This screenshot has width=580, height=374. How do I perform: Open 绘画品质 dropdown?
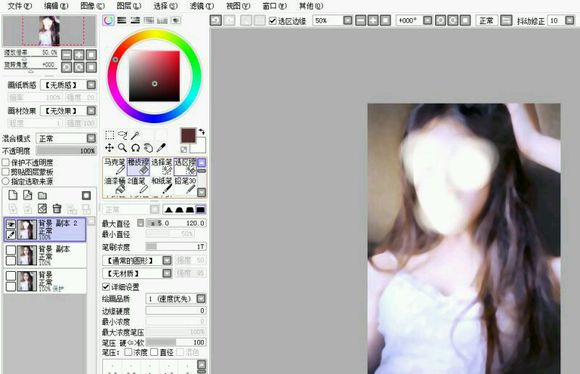201,298
